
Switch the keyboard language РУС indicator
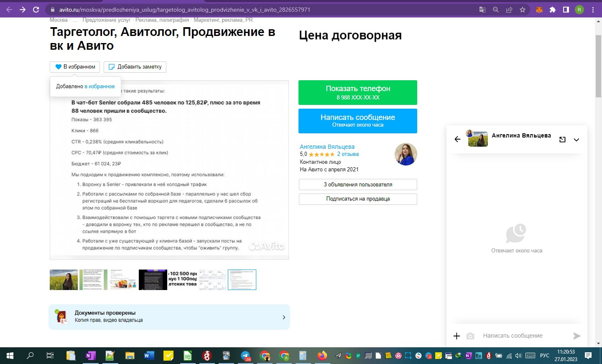[x=545, y=356]
